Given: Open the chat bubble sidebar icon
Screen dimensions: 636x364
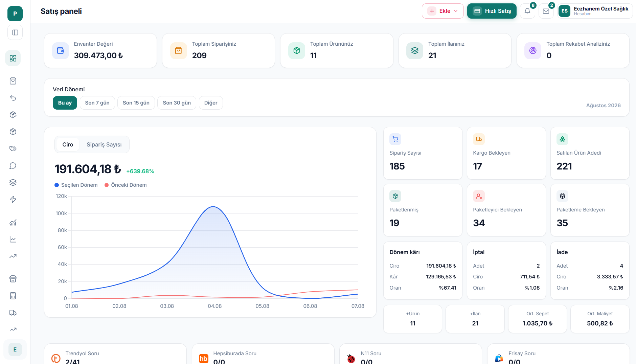Looking at the screenshot, I should point(13,165).
